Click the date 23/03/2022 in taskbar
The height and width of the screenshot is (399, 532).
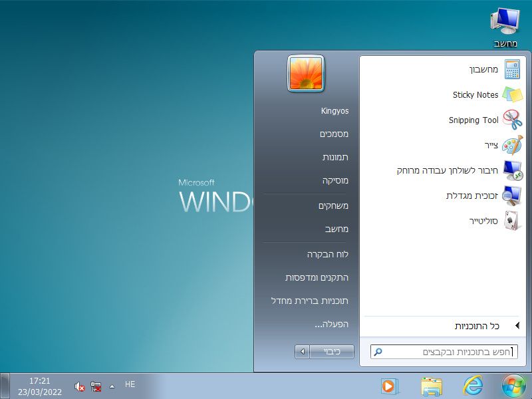tap(40, 392)
